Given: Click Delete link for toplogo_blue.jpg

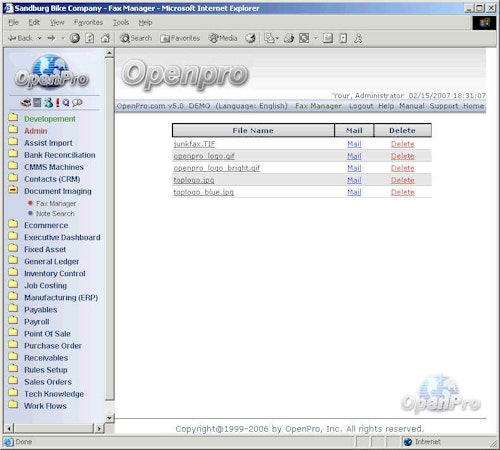Looking at the screenshot, I should (402, 192).
